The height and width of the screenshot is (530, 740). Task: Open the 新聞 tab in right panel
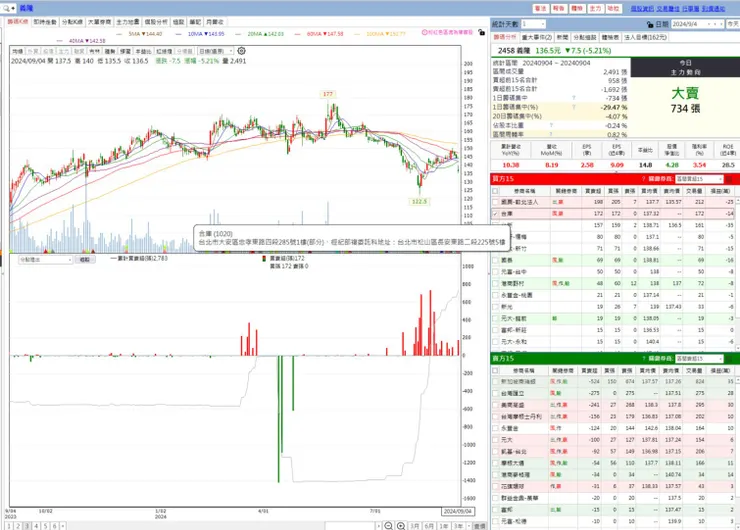coord(562,37)
